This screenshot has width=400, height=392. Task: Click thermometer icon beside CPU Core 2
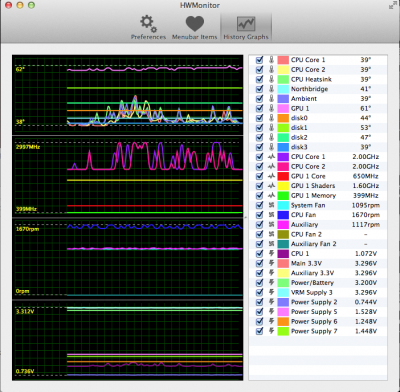pos(272,70)
